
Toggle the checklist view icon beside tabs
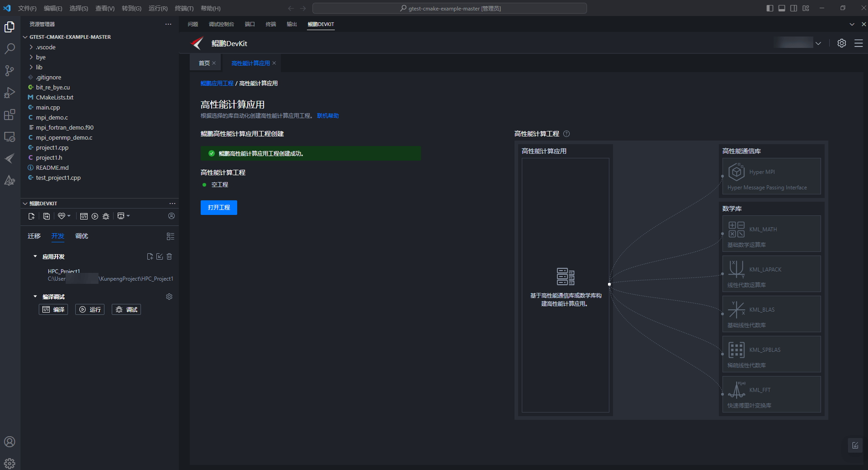(171, 236)
